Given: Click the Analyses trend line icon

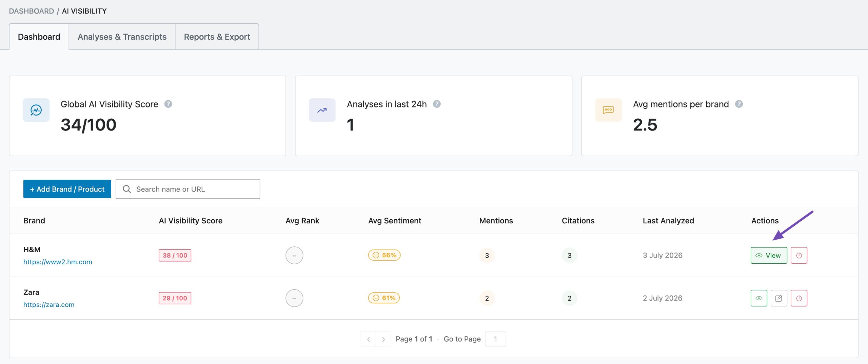Looking at the screenshot, I should click(x=322, y=110).
